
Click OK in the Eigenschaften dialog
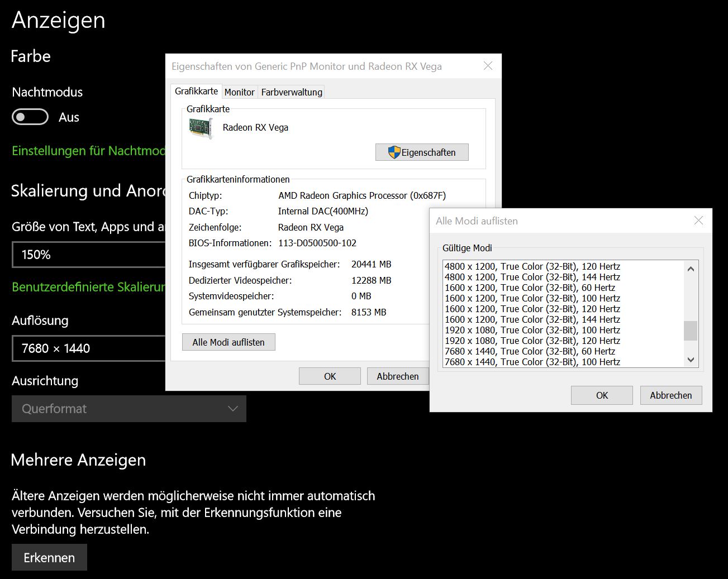[330, 376]
